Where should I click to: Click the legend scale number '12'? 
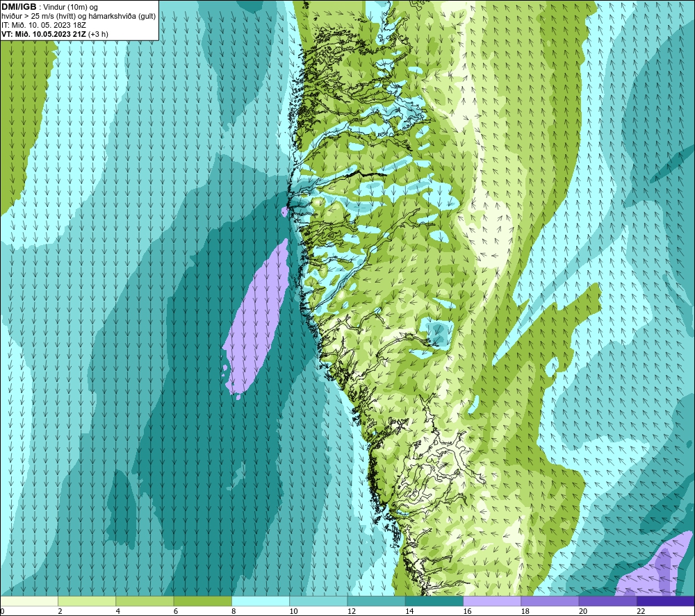(352, 611)
